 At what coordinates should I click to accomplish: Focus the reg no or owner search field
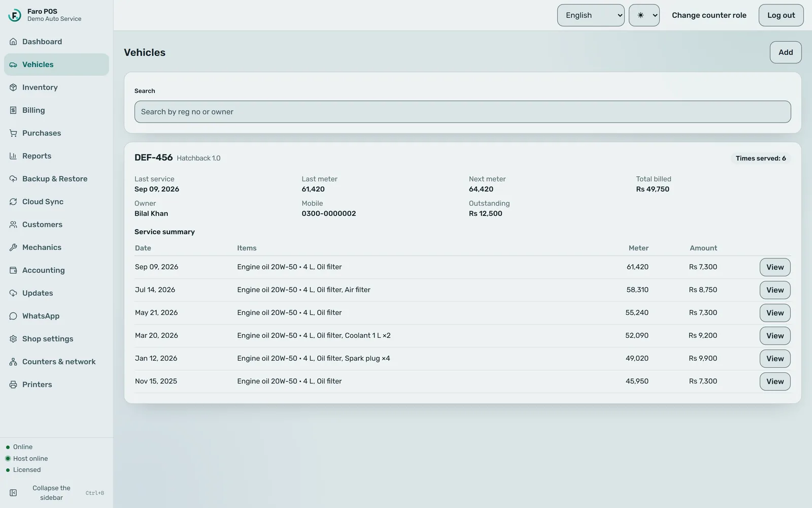point(462,112)
